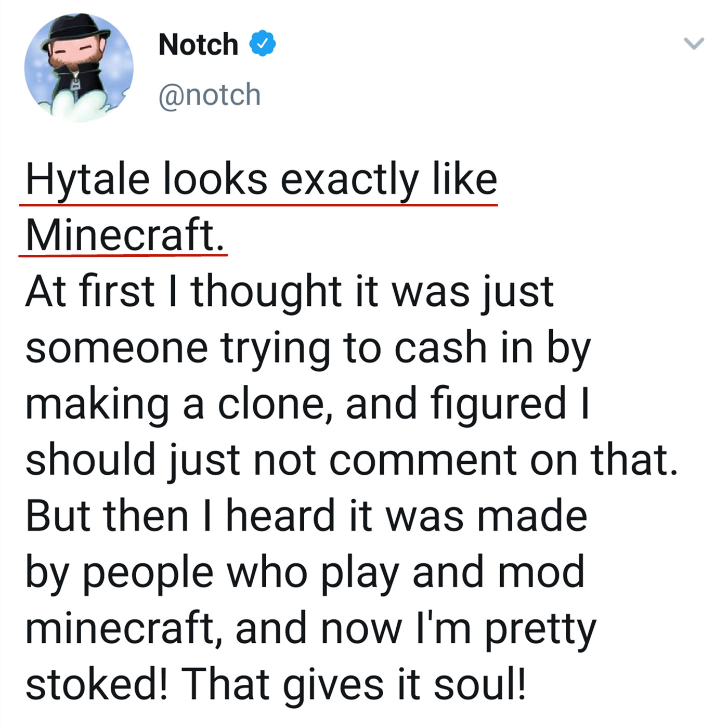Open the @notch handle link
This screenshot has width=728, height=728.
[210, 95]
